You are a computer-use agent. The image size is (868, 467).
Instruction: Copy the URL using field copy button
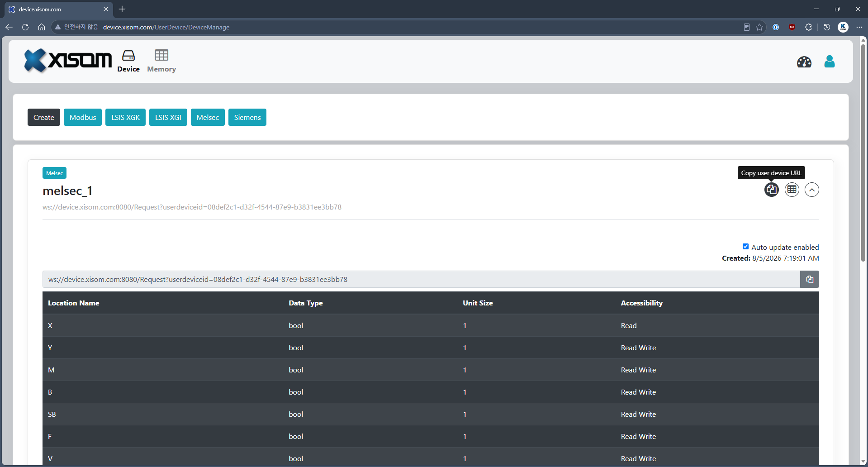pyautogui.click(x=810, y=279)
